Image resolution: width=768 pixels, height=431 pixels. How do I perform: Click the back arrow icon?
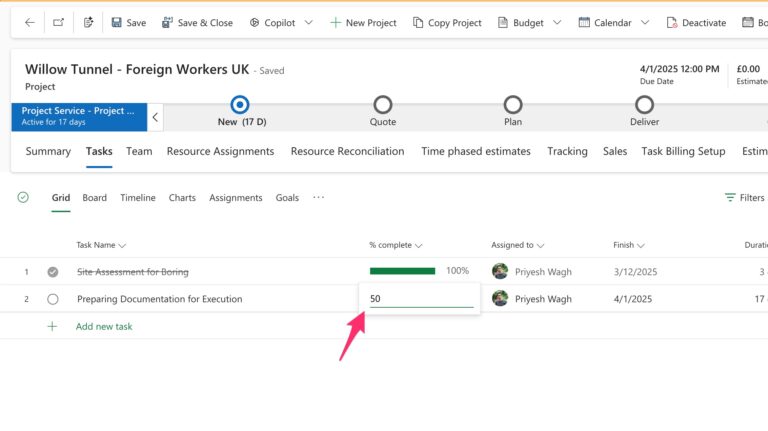(x=29, y=22)
